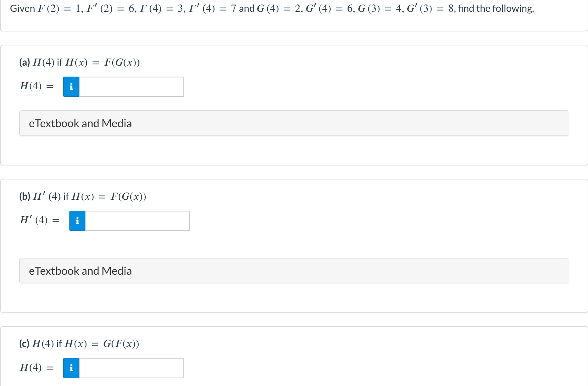The image size is (588, 386).
Task: Click the H'(4) = label in part (b)
Action: click(x=40, y=220)
